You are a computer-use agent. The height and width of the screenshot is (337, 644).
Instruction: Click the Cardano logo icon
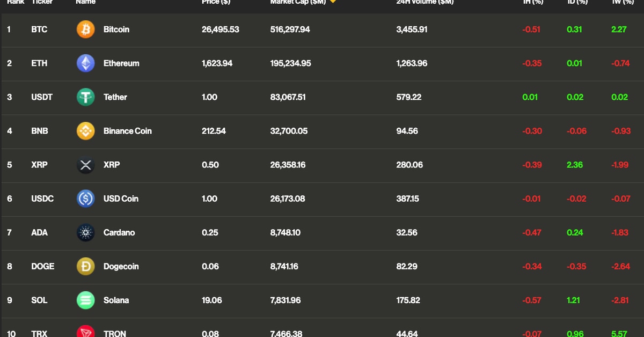coord(85,232)
